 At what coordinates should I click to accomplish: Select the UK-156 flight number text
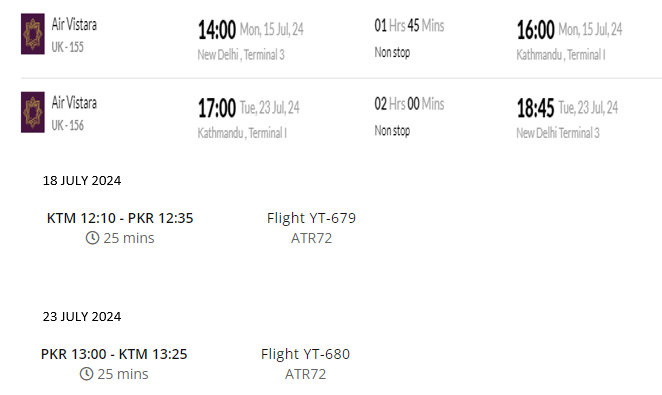coord(68,125)
